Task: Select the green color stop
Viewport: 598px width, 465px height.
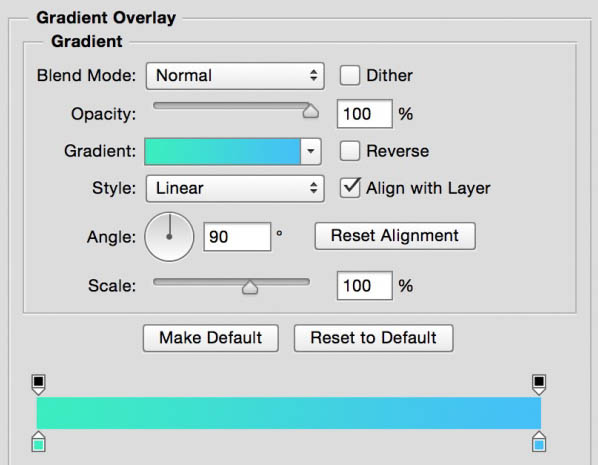Action: pyautogui.click(x=39, y=442)
